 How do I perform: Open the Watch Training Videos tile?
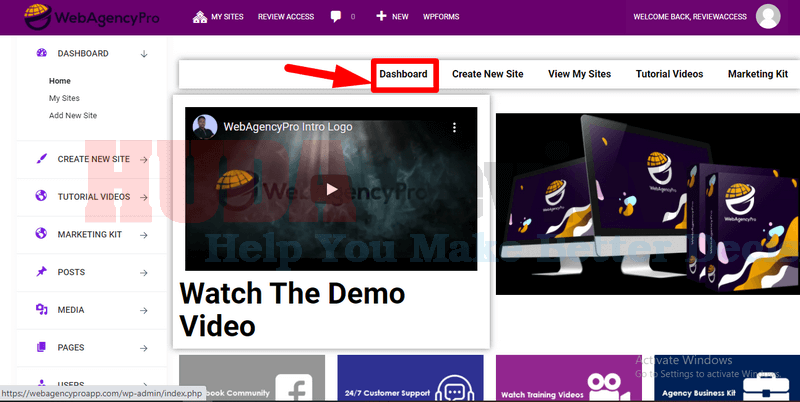click(x=569, y=379)
